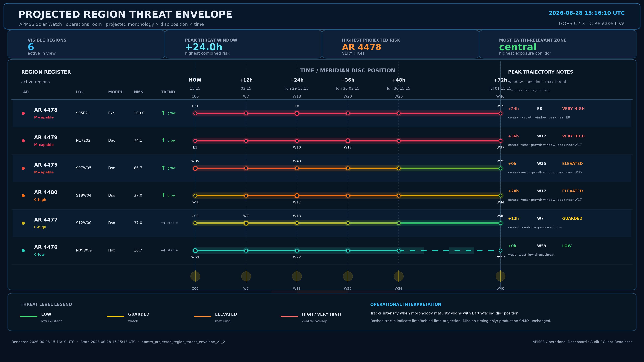This screenshot has height=362, width=644.
Task: Click the W7 solar disc icon
Action: coord(246,276)
